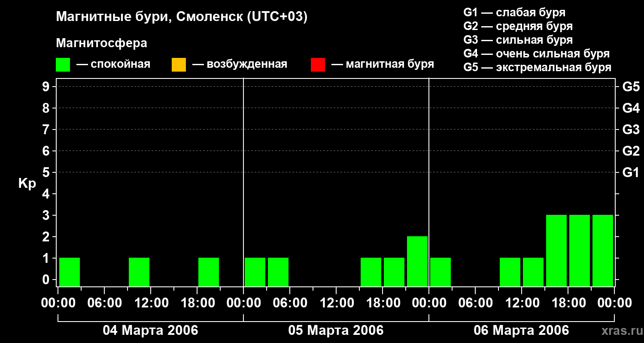Click the 'Магнитосфера' heading

pos(102,43)
